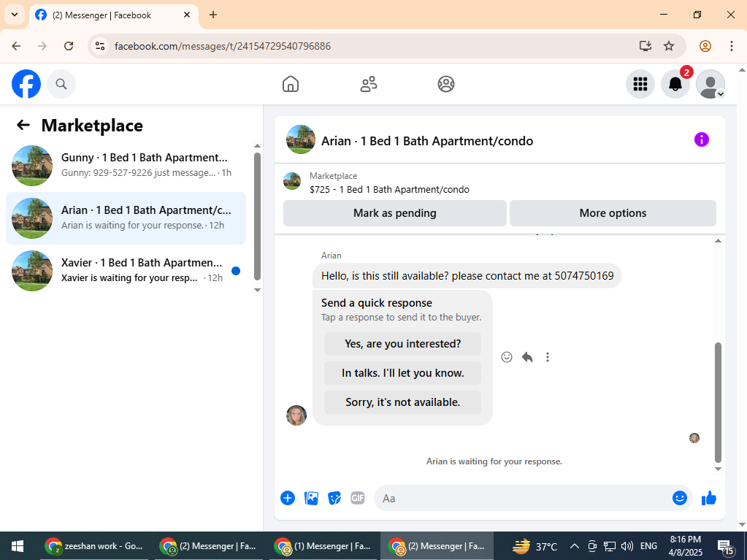
Task: Open Windows Start menu
Action: (x=18, y=545)
